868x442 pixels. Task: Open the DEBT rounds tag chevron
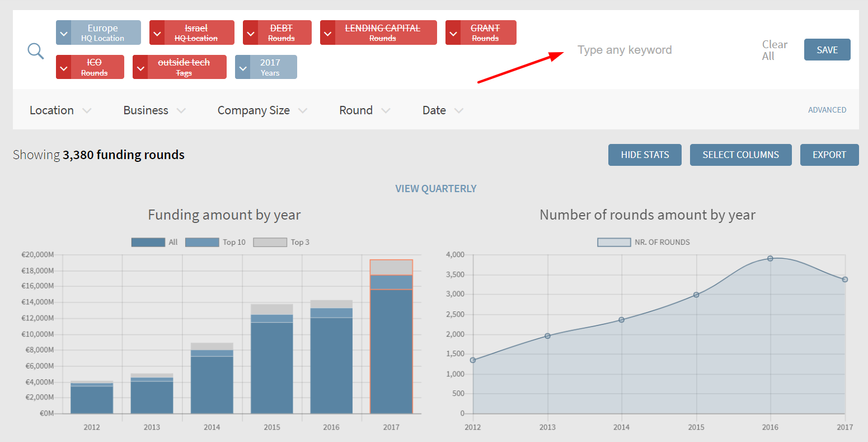click(x=251, y=33)
